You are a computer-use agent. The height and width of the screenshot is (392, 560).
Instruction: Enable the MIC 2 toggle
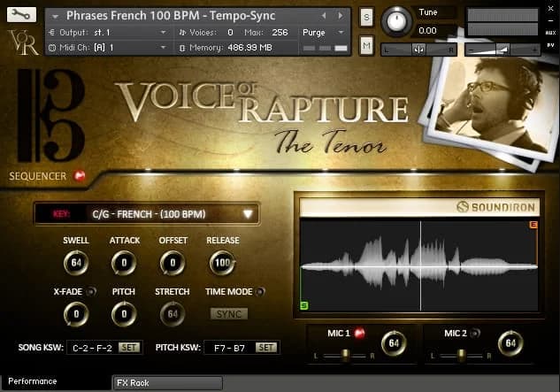point(475,334)
